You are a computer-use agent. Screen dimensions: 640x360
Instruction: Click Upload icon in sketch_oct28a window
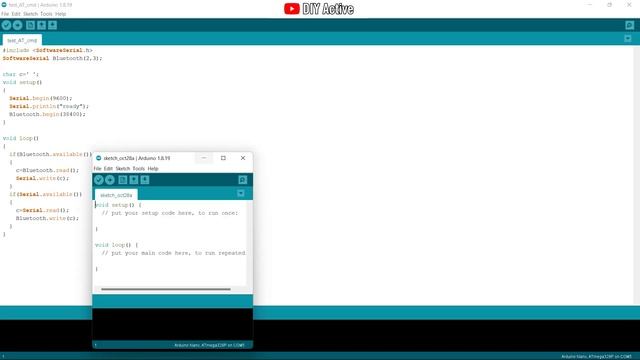point(110,180)
